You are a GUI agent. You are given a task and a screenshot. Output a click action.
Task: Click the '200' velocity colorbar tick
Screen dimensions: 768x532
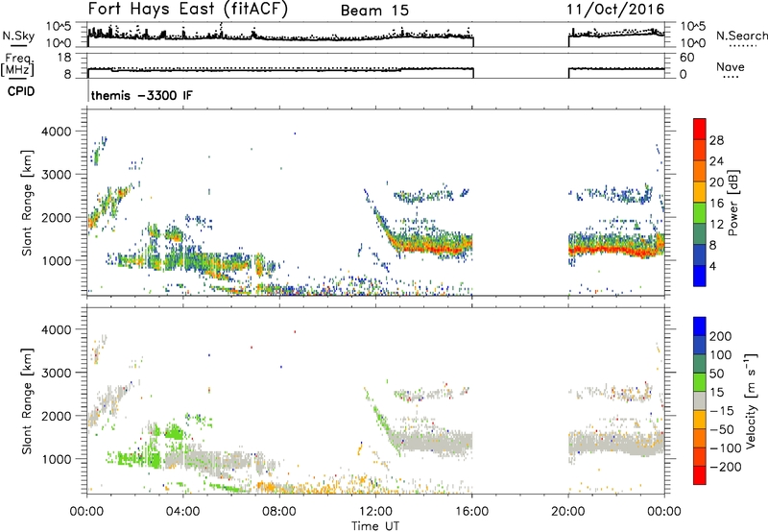pos(721,336)
